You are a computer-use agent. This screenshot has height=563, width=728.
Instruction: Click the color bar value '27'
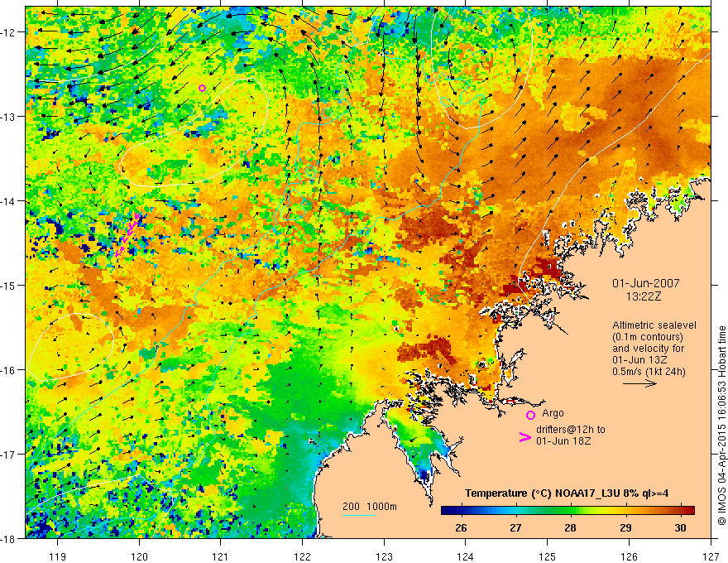pos(515,528)
